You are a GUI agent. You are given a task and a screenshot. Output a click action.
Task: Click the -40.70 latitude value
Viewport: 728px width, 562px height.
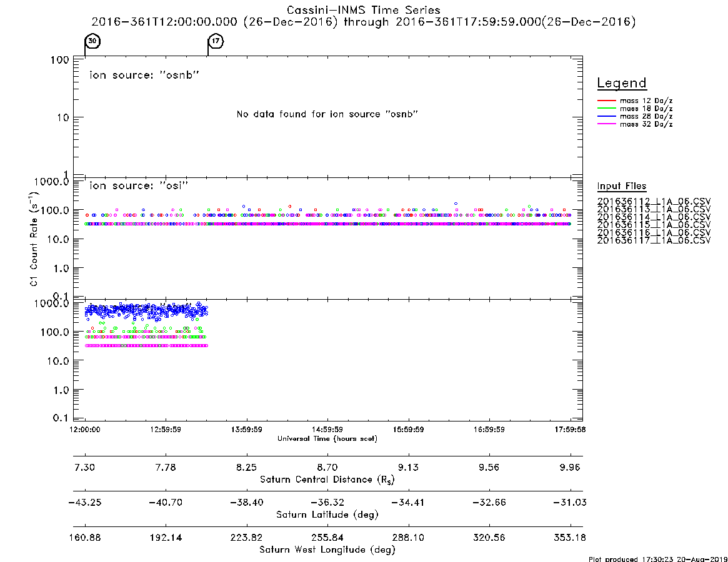pyautogui.click(x=166, y=503)
